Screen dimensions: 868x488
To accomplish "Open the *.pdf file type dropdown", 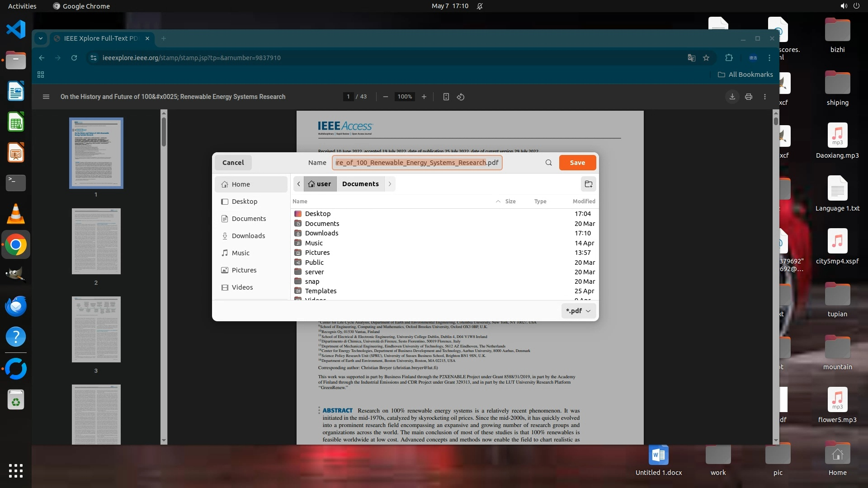I will (x=578, y=311).
